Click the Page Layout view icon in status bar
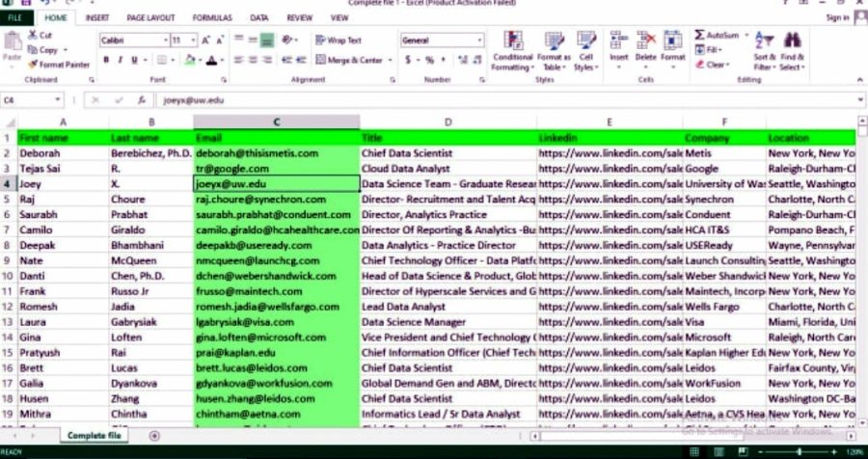868x459 pixels. click(x=719, y=452)
